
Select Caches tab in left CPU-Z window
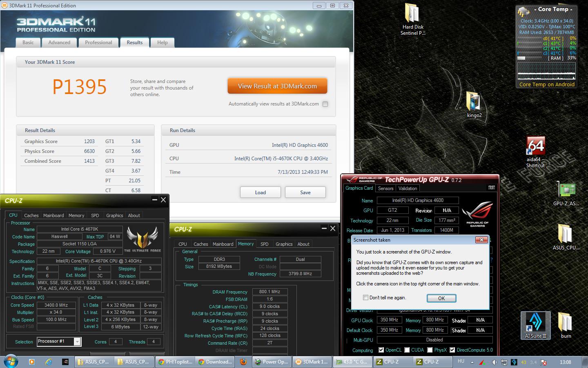[31, 215]
